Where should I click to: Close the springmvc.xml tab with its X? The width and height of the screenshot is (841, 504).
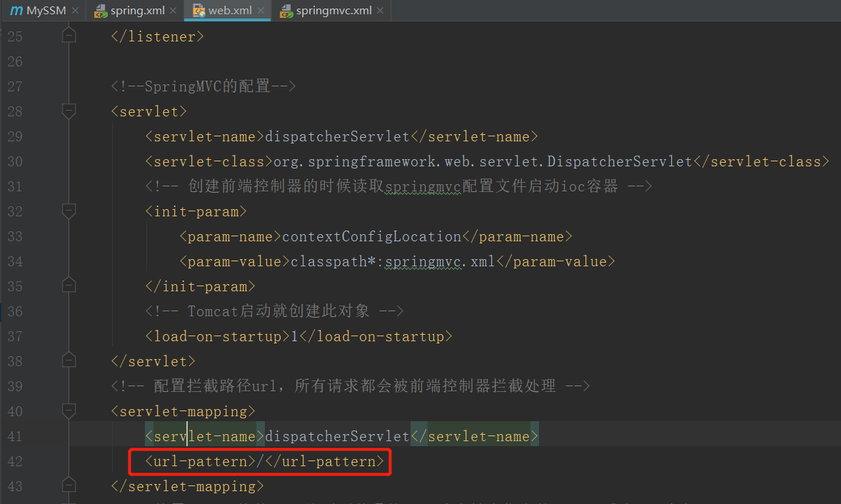coord(379,11)
